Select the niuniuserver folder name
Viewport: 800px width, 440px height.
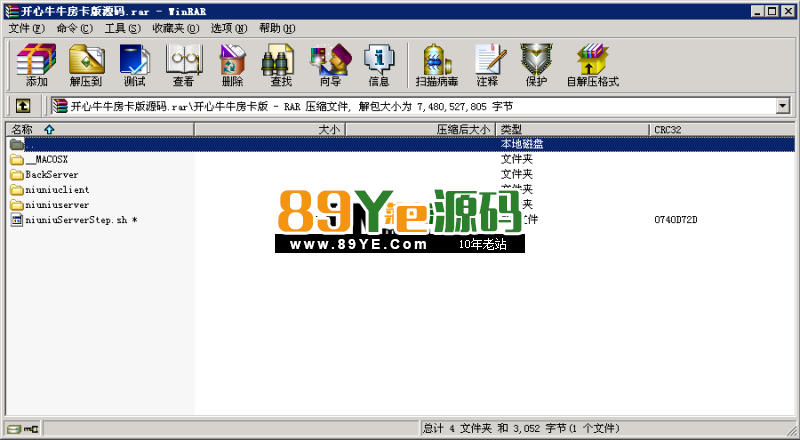point(57,205)
